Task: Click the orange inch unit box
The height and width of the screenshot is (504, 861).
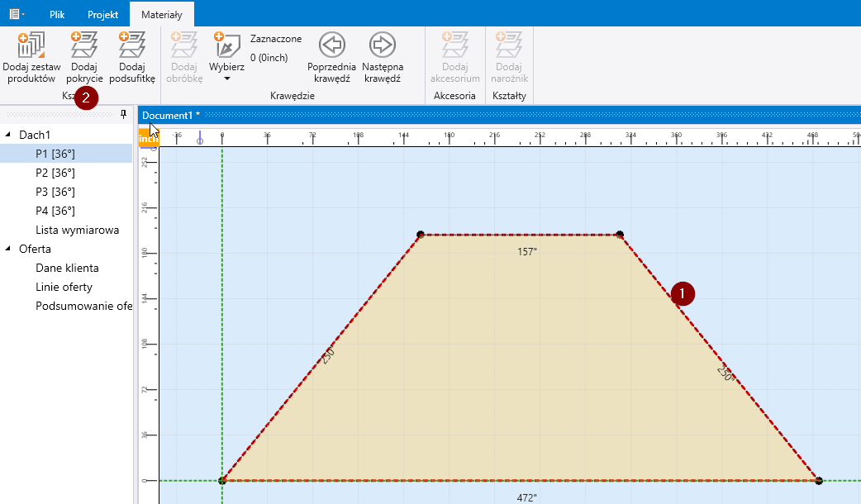Action: tap(149, 139)
